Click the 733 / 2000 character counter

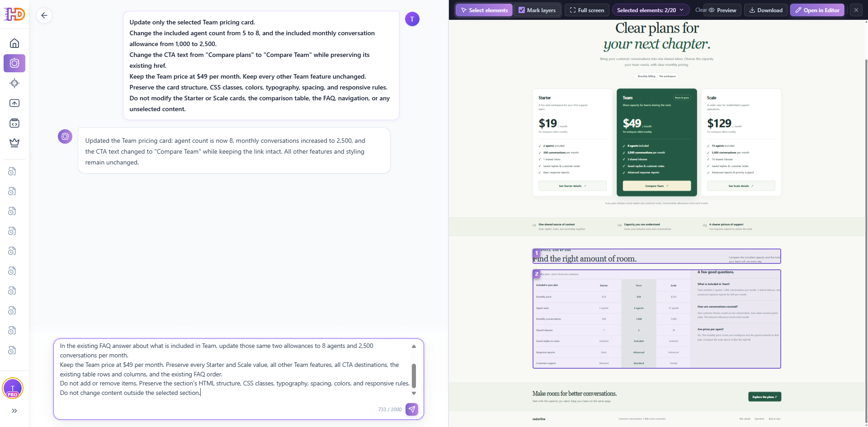[390, 409]
